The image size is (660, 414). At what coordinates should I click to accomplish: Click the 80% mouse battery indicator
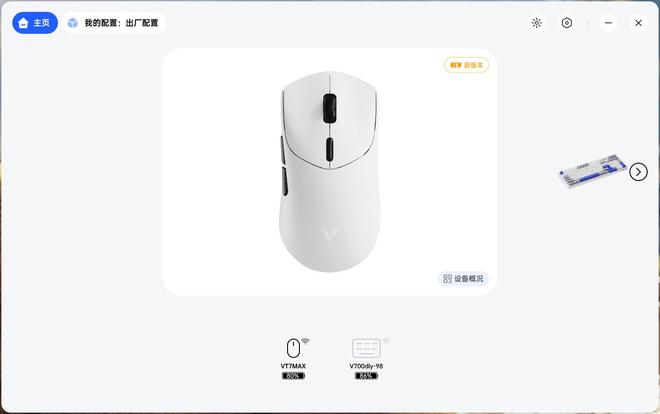pos(293,376)
